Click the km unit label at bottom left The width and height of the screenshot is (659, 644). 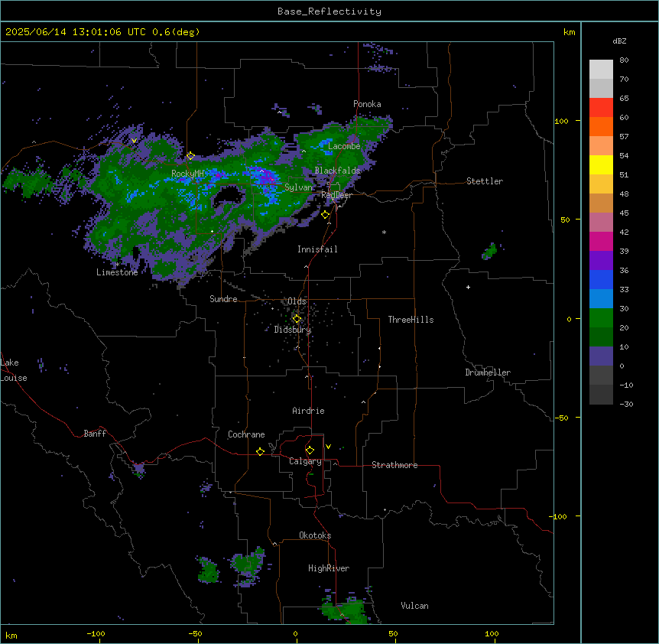tap(11, 636)
